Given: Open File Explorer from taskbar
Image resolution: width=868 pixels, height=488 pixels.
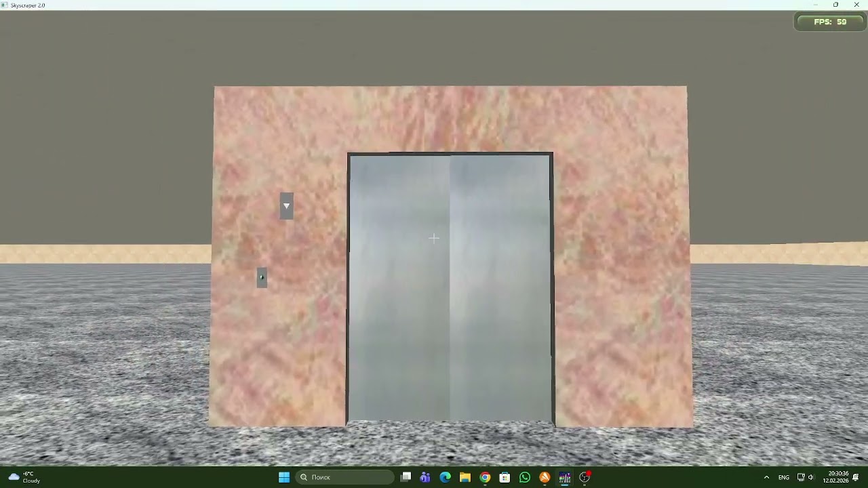Looking at the screenshot, I should pos(465,477).
